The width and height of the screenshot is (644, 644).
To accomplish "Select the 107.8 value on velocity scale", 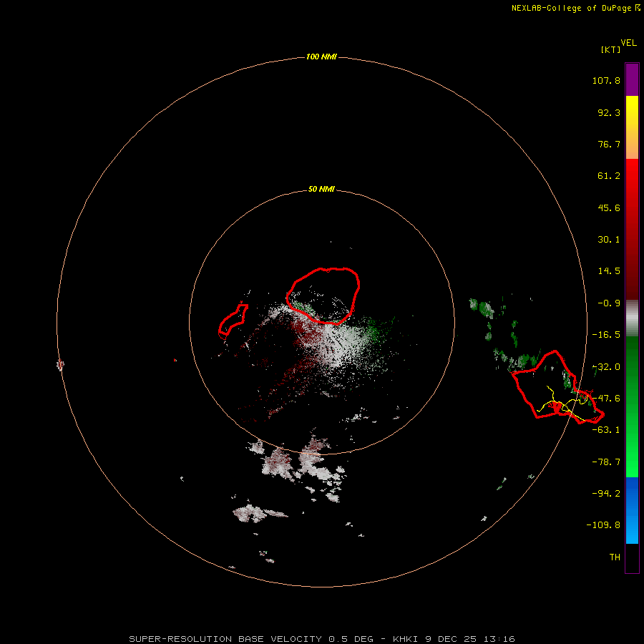I will (606, 80).
